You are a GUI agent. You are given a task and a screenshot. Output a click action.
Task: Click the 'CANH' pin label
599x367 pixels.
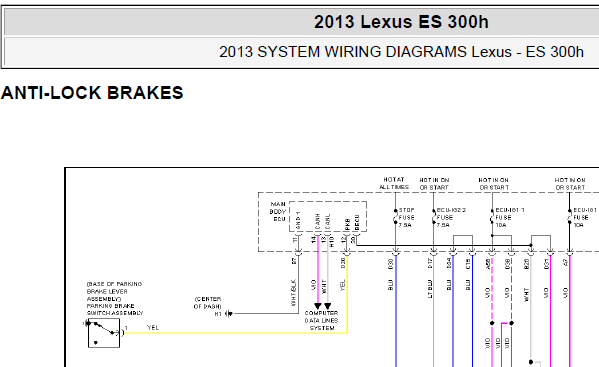tap(317, 221)
